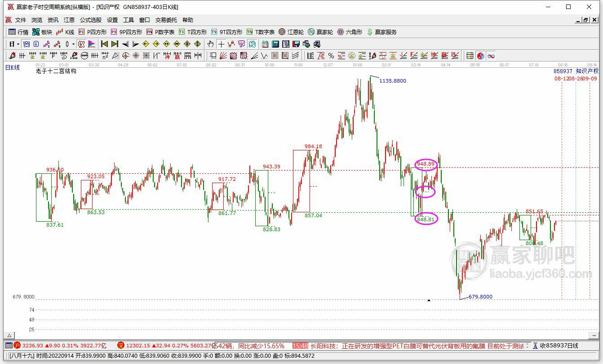The height and width of the screenshot is (364, 603).
Task: Open the 六角形 hexagon tool
Action: coord(350,32)
